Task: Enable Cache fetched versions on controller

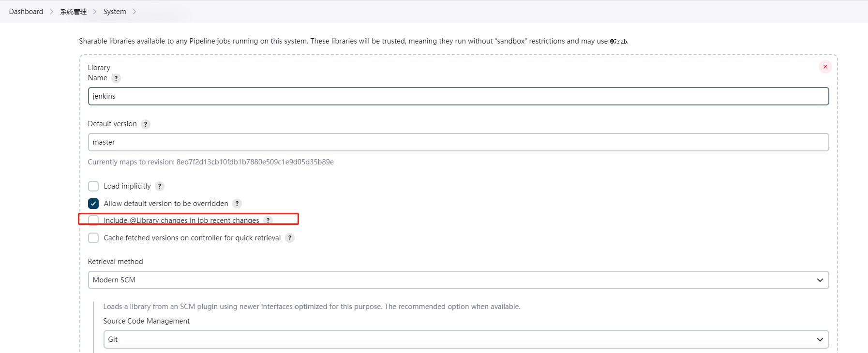Action: (x=93, y=238)
